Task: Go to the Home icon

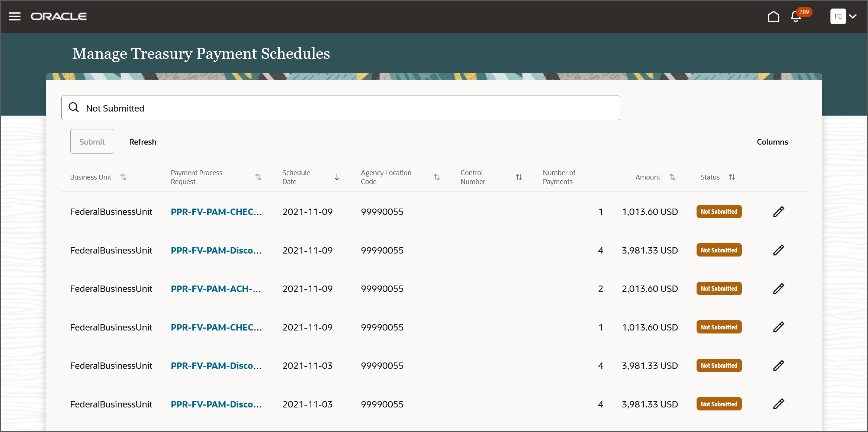Action: (x=773, y=16)
